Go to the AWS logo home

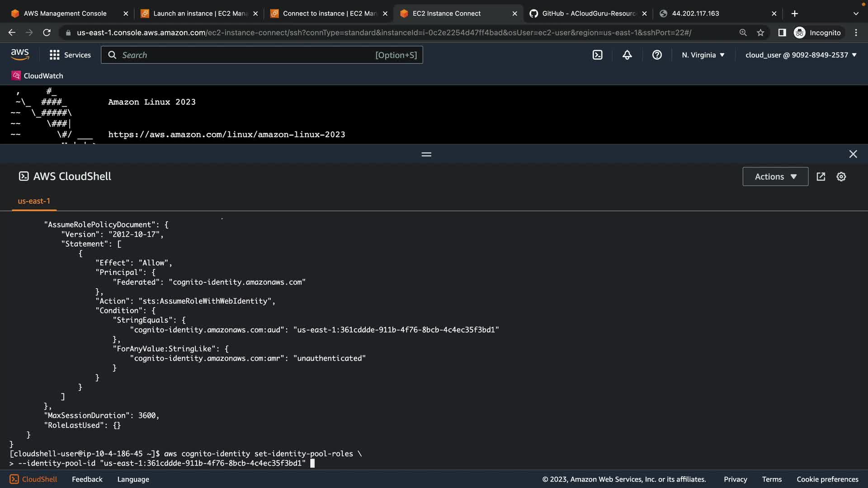click(20, 55)
